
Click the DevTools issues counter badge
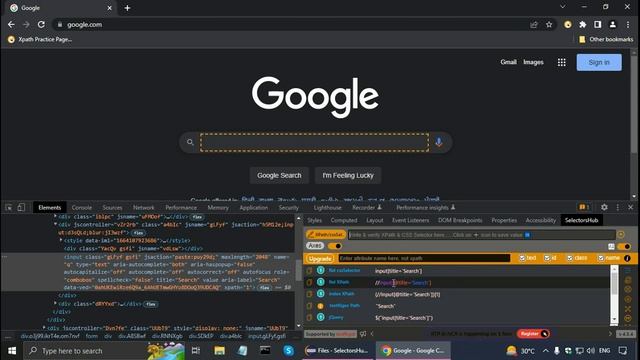coord(584,207)
